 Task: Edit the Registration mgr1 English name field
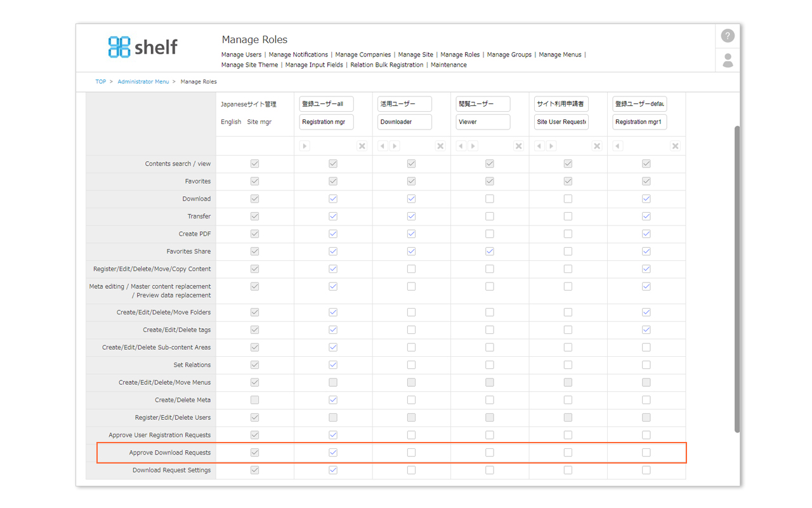click(x=639, y=122)
